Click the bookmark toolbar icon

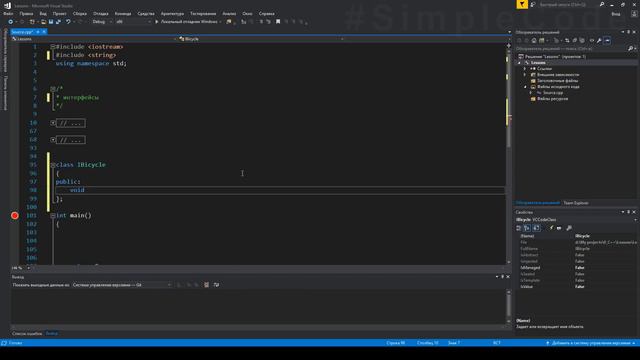(278, 22)
